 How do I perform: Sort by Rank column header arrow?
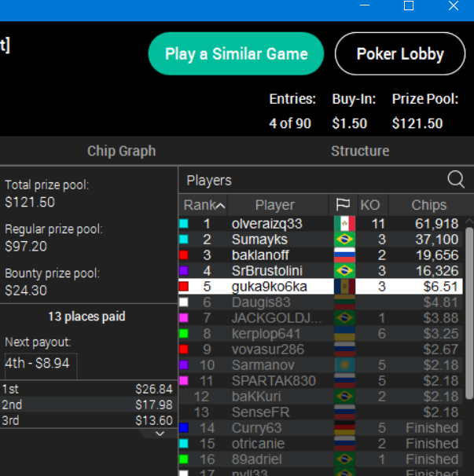(221, 206)
